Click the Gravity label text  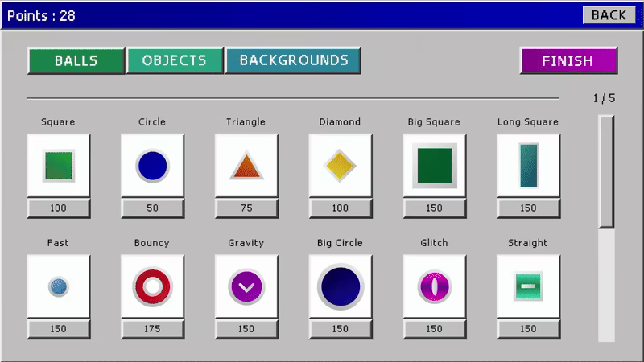(246, 243)
